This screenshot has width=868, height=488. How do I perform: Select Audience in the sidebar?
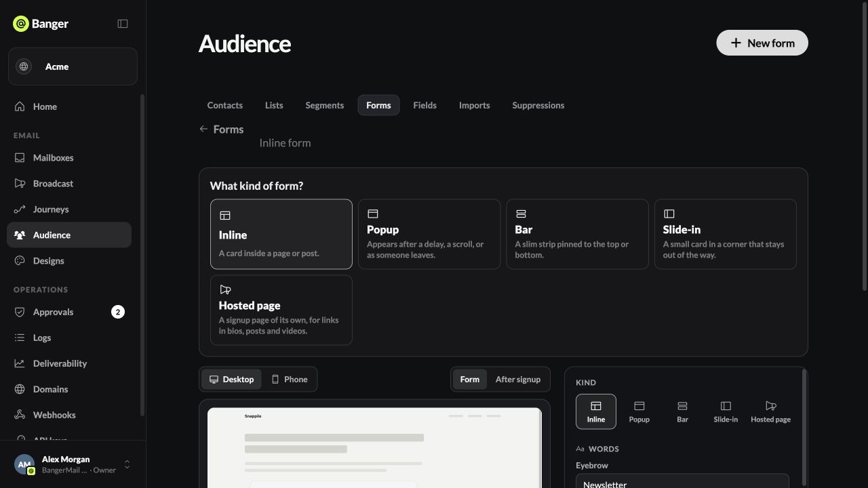coord(69,235)
